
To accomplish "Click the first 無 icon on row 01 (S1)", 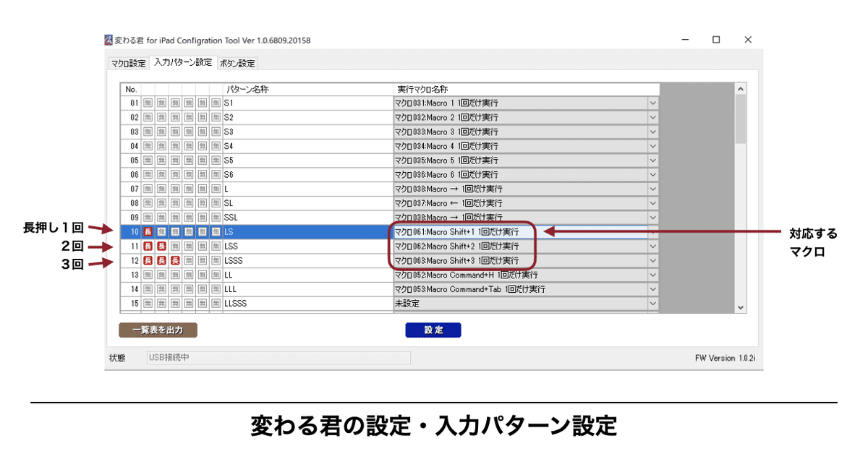I will coord(146,104).
